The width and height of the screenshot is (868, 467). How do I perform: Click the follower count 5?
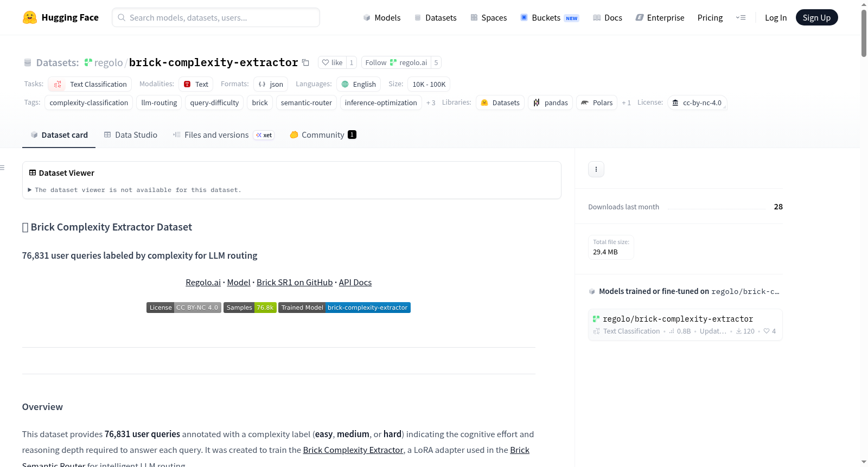[436, 62]
